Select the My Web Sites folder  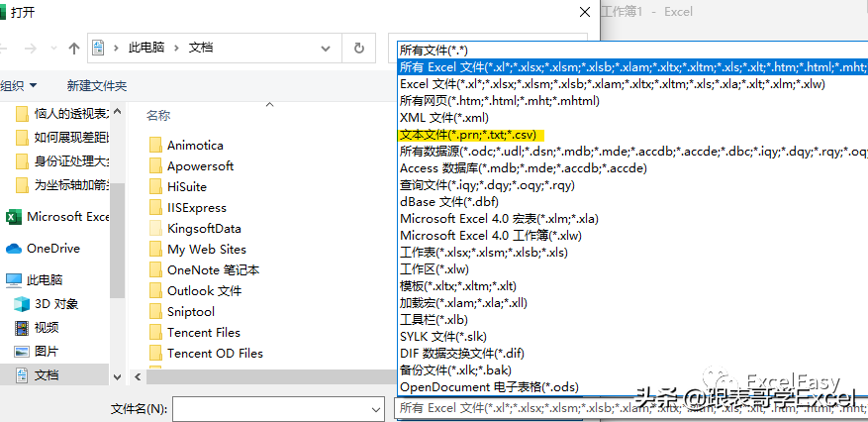(x=198, y=250)
